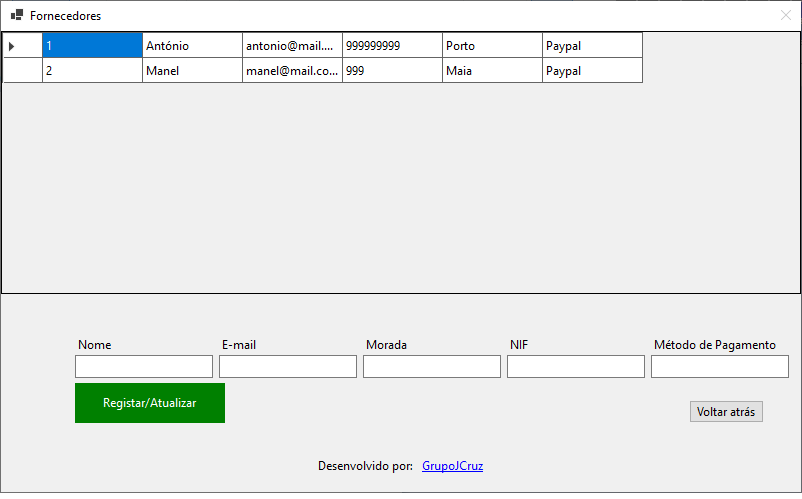Screen dimensions: 802x499
Task: Click the NIF input box
Action: (x=575, y=367)
